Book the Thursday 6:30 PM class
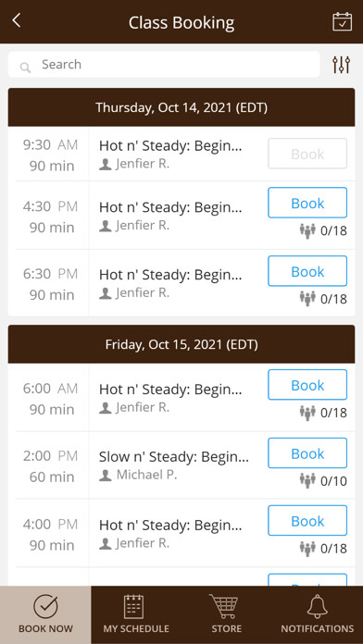Viewport: 363px width, 644px height. click(307, 271)
